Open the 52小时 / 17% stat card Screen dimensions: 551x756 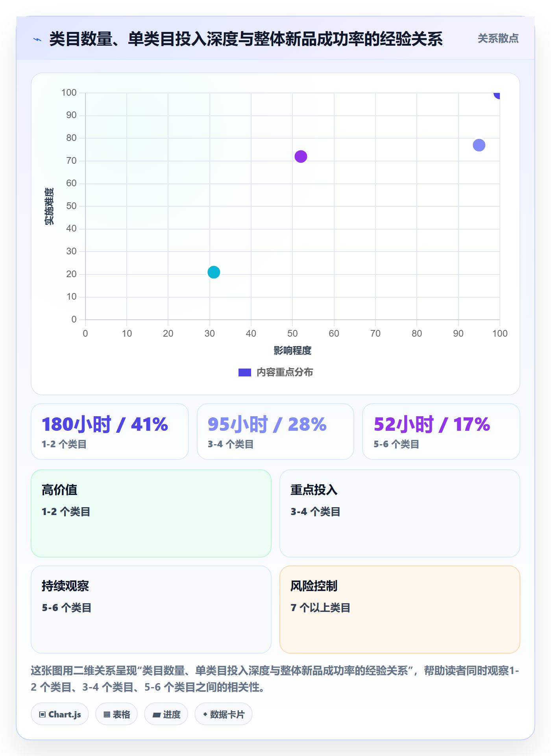(x=441, y=432)
